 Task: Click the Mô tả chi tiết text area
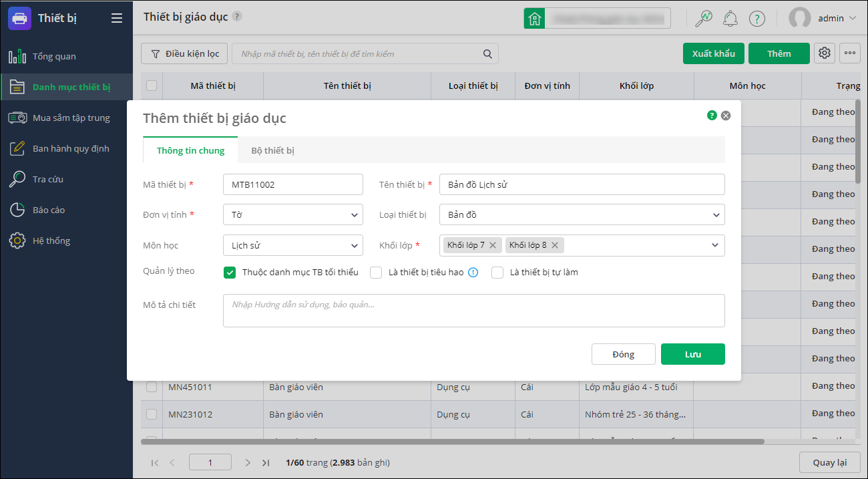click(x=474, y=311)
